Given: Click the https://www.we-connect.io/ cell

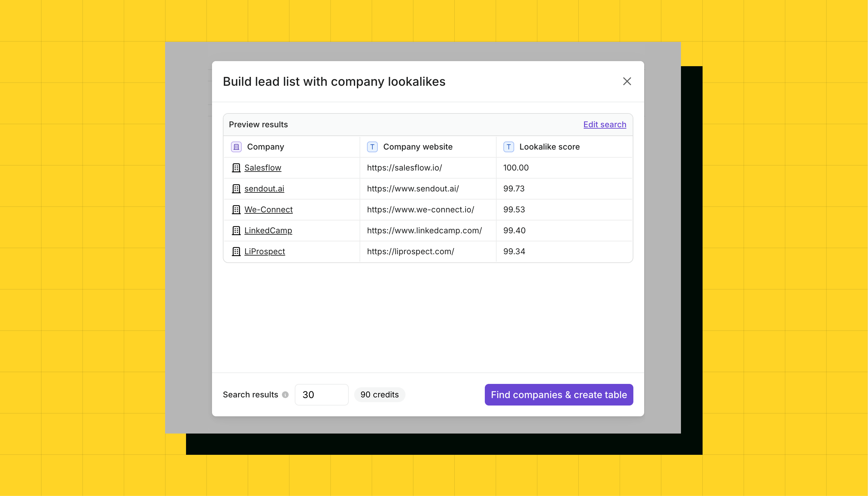Looking at the screenshot, I should [x=428, y=209].
